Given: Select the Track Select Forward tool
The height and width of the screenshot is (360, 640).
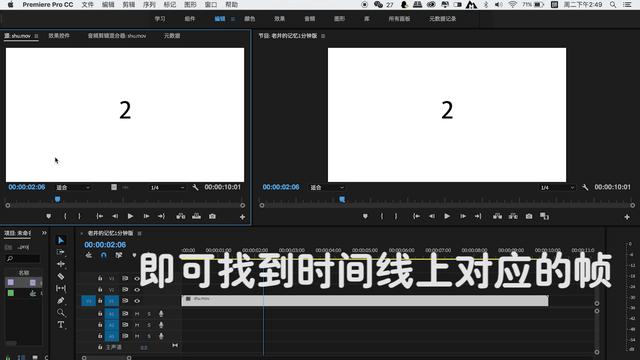Looking at the screenshot, I should tap(61, 252).
